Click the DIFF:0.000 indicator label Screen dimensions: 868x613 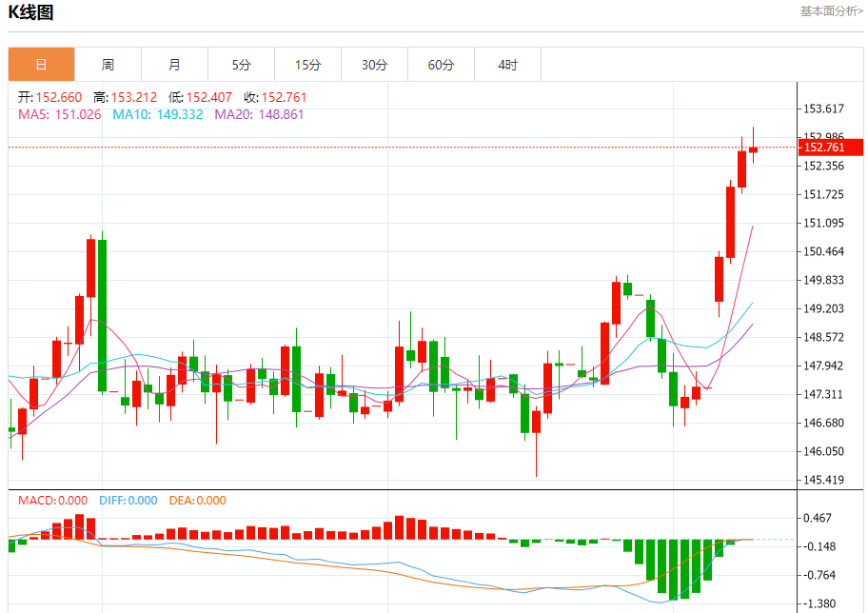pyautogui.click(x=128, y=501)
